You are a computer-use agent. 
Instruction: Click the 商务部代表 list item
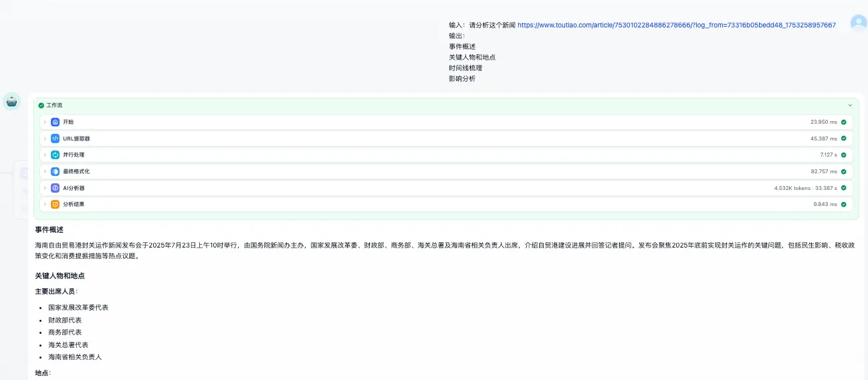click(65, 332)
